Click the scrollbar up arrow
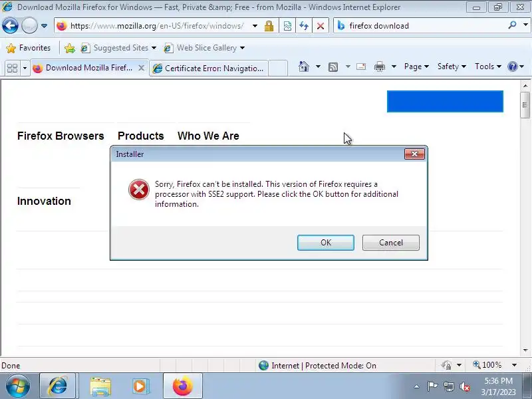 (x=525, y=86)
